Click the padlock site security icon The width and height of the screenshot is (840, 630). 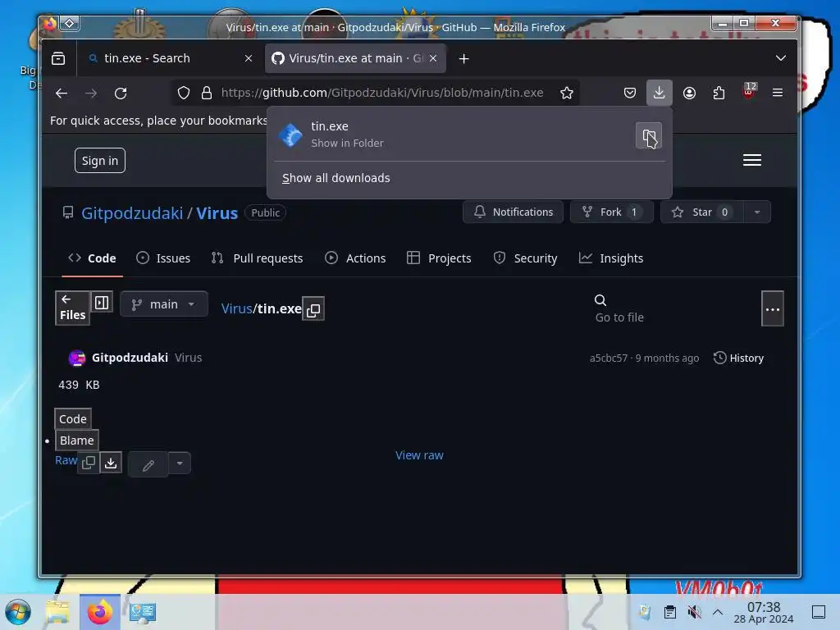(206, 94)
